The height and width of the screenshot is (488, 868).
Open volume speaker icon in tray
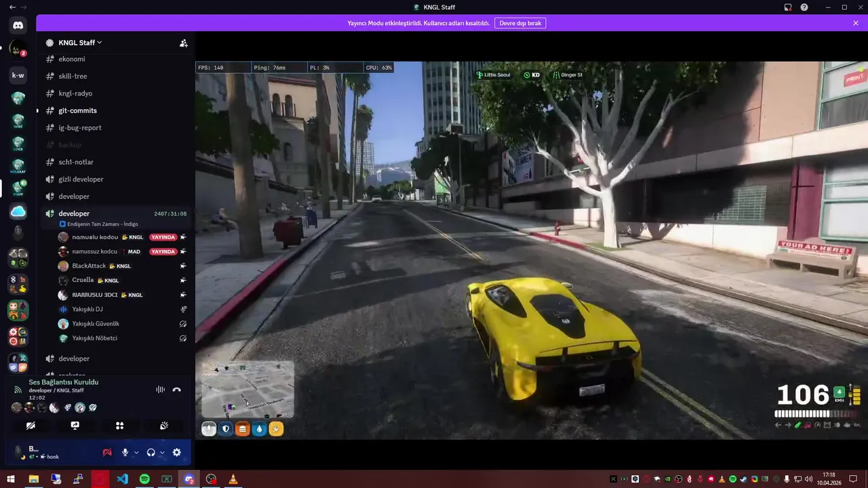click(x=808, y=479)
